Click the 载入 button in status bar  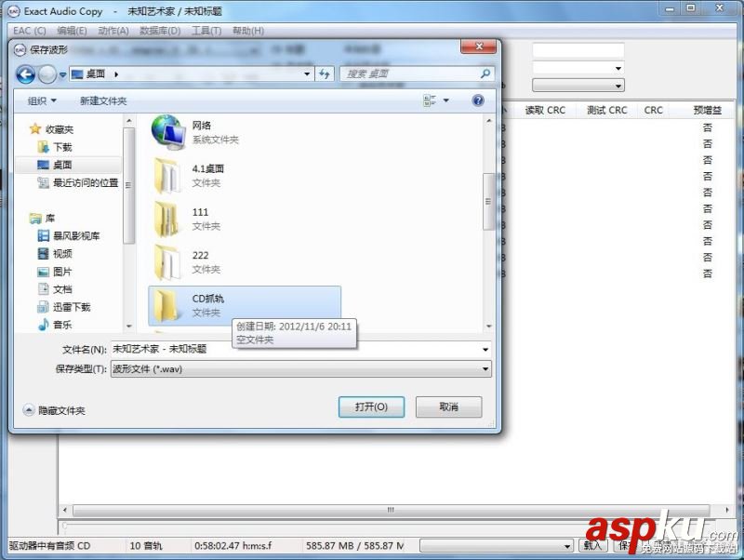pyautogui.click(x=592, y=546)
